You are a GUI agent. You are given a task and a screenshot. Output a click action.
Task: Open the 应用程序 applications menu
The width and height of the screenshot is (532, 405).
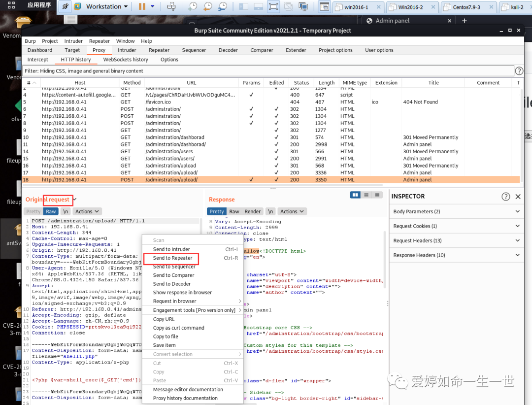click(39, 5)
